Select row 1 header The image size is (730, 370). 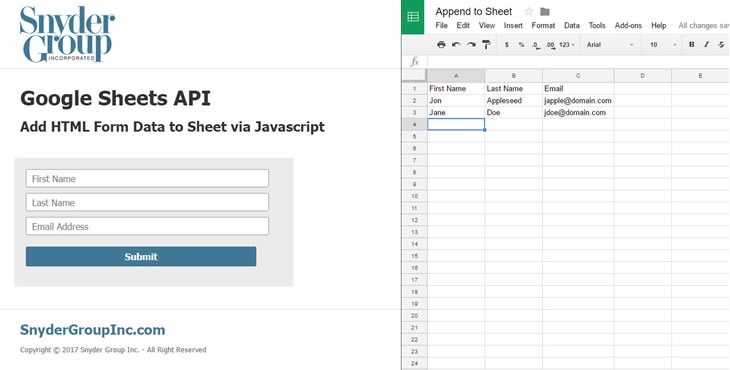[414, 88]
